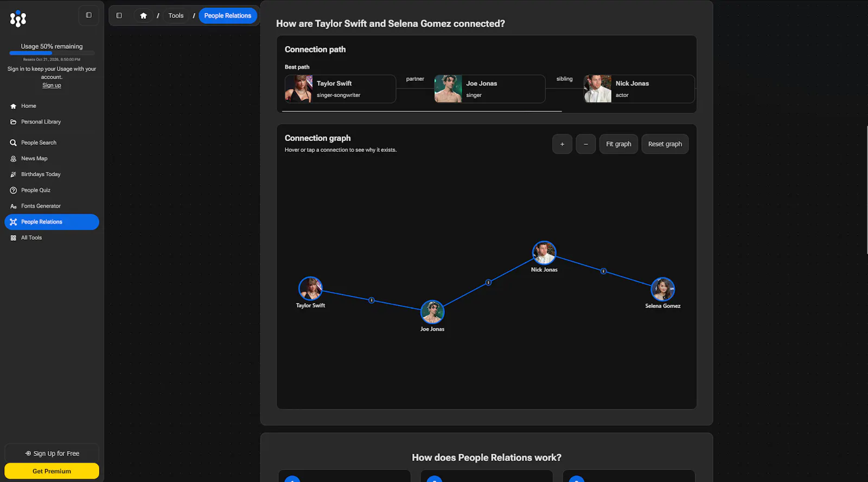Click the People Relations network icon
Screen dimensions: 868x482
(14, 222)
